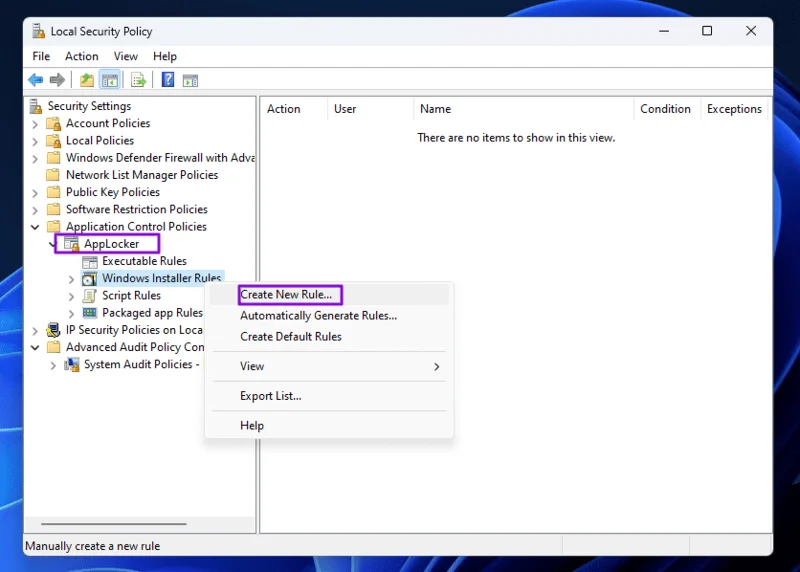
Task: Click the AppLocker node icon
Action: (x=72, y=244)
